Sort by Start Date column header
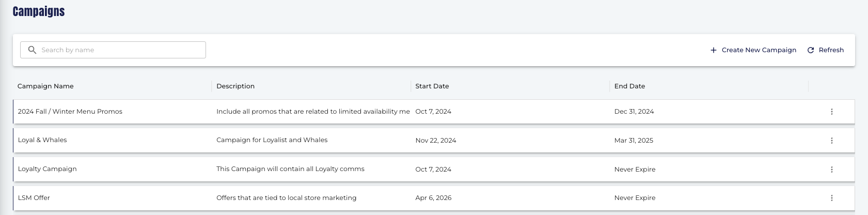This screenshot has width=868, height=215. click(x=432, y=86)
